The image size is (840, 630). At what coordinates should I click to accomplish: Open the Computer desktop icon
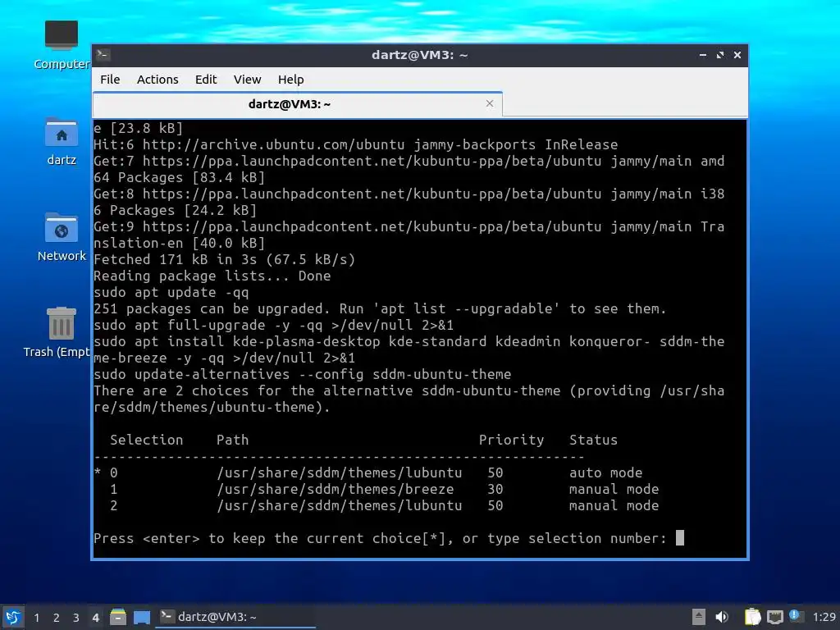tap(62, 45)
